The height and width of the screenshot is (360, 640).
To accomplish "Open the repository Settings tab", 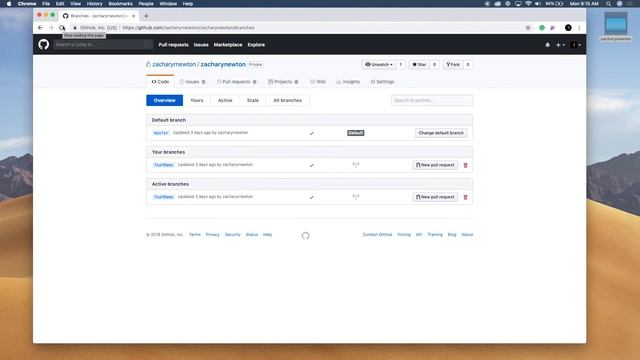I will [382, 82].
